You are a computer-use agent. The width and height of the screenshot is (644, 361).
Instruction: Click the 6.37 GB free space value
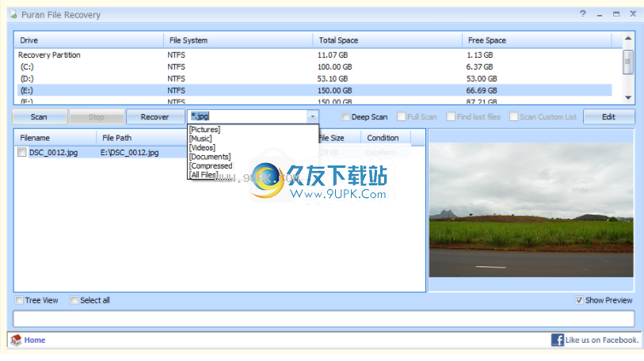479,66
